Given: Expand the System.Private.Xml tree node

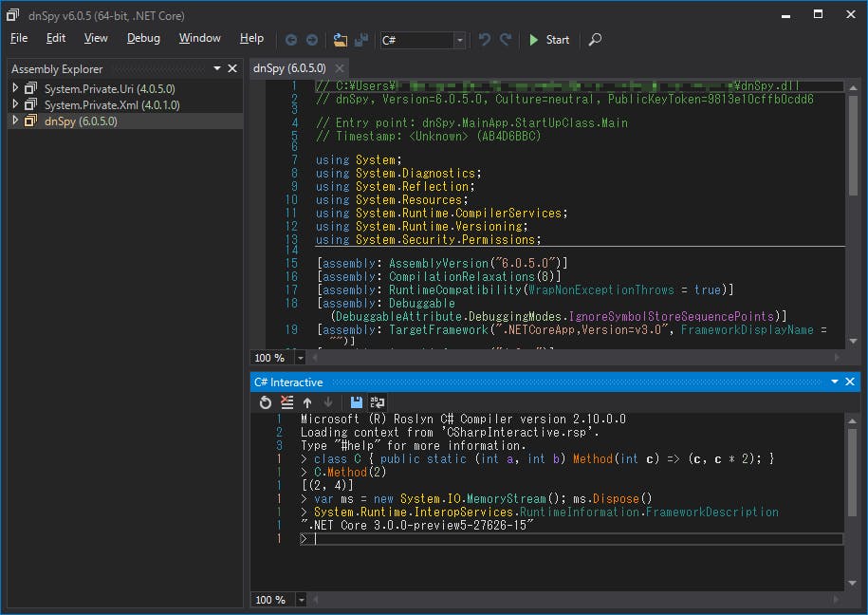Looking at the screenshot, I should pyautogui.click(x=15, y=103).
